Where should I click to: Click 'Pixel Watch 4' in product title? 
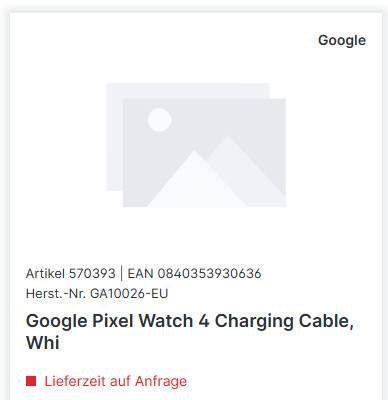tap(151, 321)
